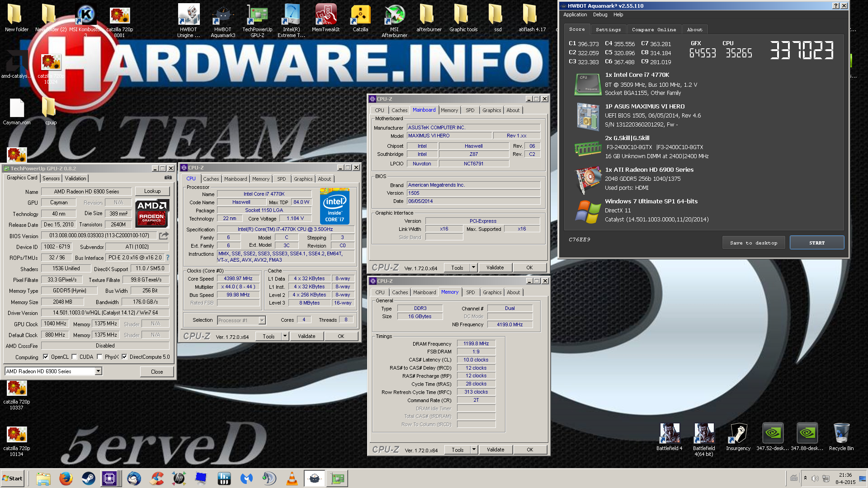Open CPU-Z from the taskbar
The width and height of the screenshot is (868, 488).
pyautogui.click(x=109, y=479)
